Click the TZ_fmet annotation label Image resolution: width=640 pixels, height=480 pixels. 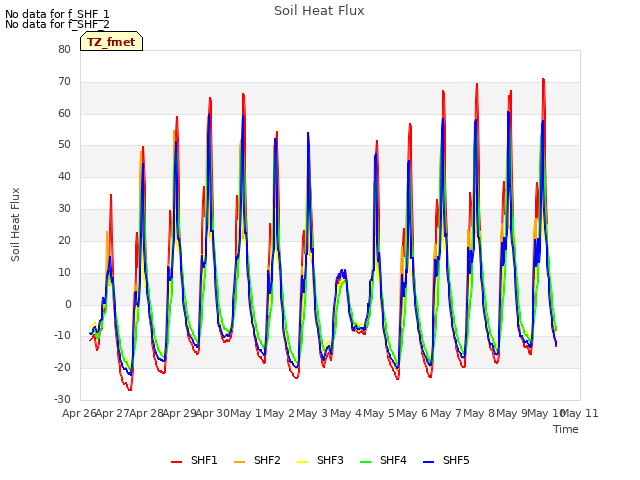pos(111,42)
